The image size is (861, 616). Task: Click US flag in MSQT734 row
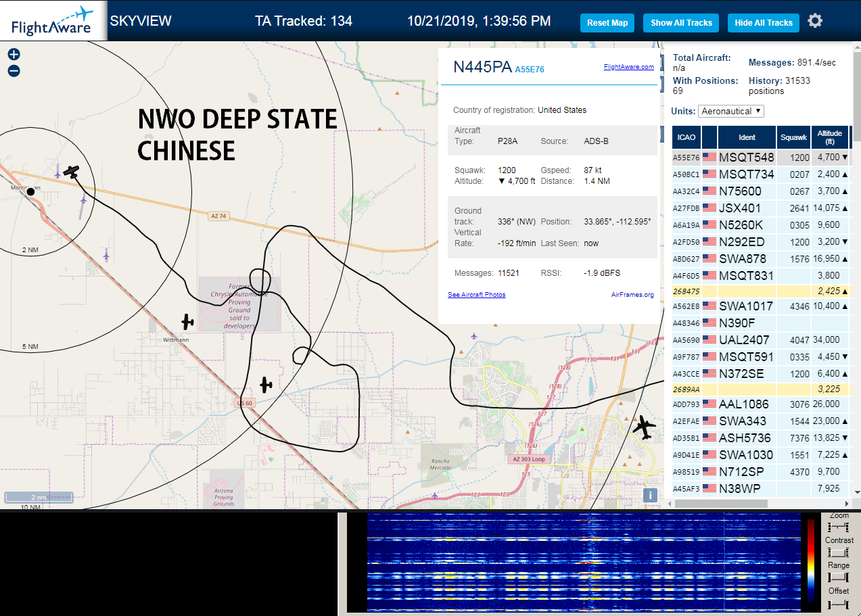pos(709,174)
